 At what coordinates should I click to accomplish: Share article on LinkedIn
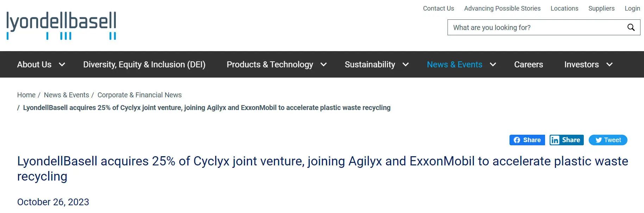[x=567, y=140]
